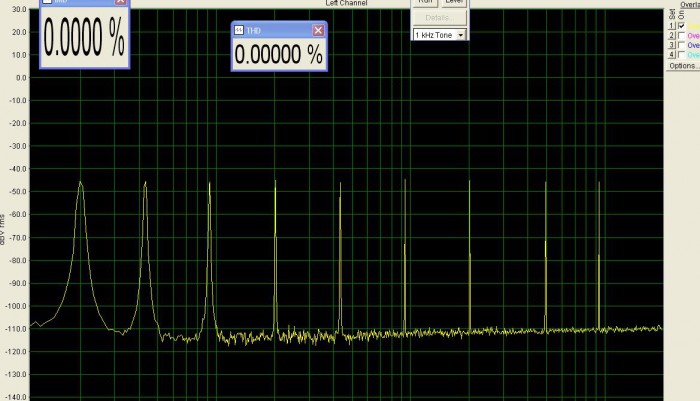The width and height of the screenshot is (700, 401).
Task: Click the Left Channel title label
Action: tap(346, 3)
